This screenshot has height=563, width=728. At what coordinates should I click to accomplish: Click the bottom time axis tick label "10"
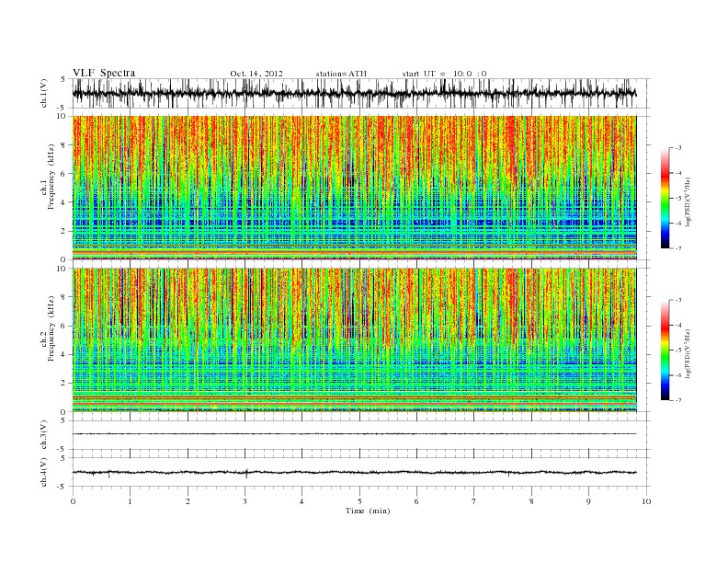pos(646,501)
